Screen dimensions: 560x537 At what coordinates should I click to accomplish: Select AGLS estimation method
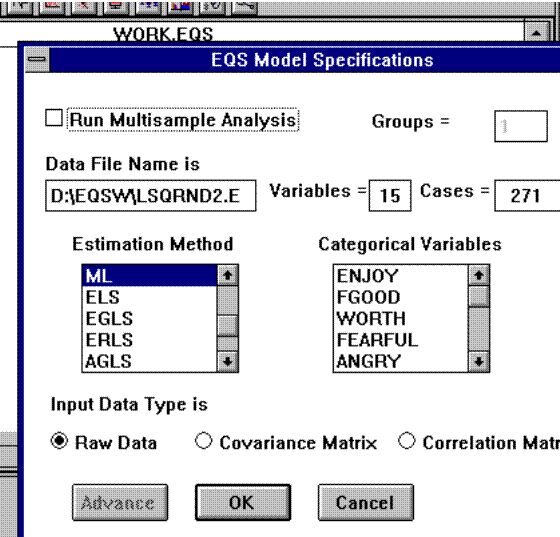coord(149,361)
